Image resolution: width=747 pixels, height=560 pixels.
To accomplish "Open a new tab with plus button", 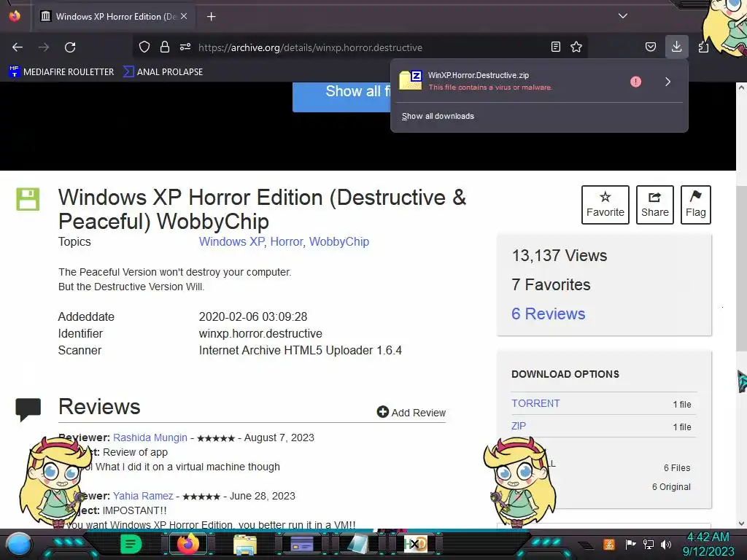I will [211, 17].
